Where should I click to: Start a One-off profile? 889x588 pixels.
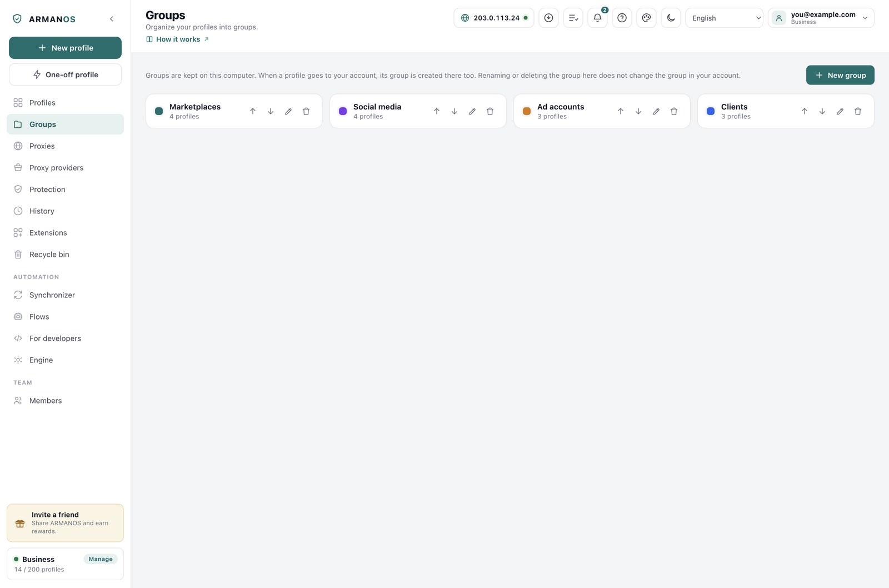point(65,74)
